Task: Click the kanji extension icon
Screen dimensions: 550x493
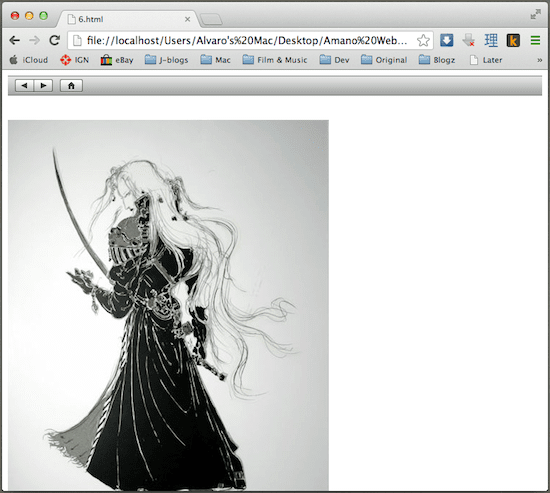Action: click(491, 41)
